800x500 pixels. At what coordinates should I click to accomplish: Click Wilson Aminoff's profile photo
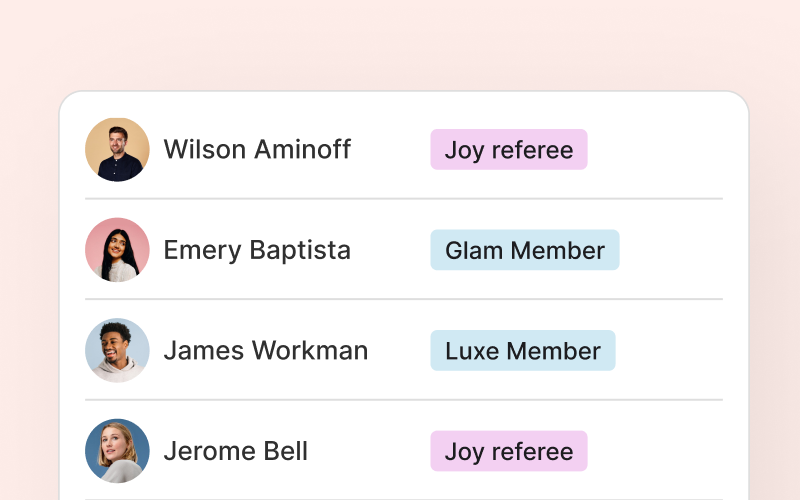[117, 150]
